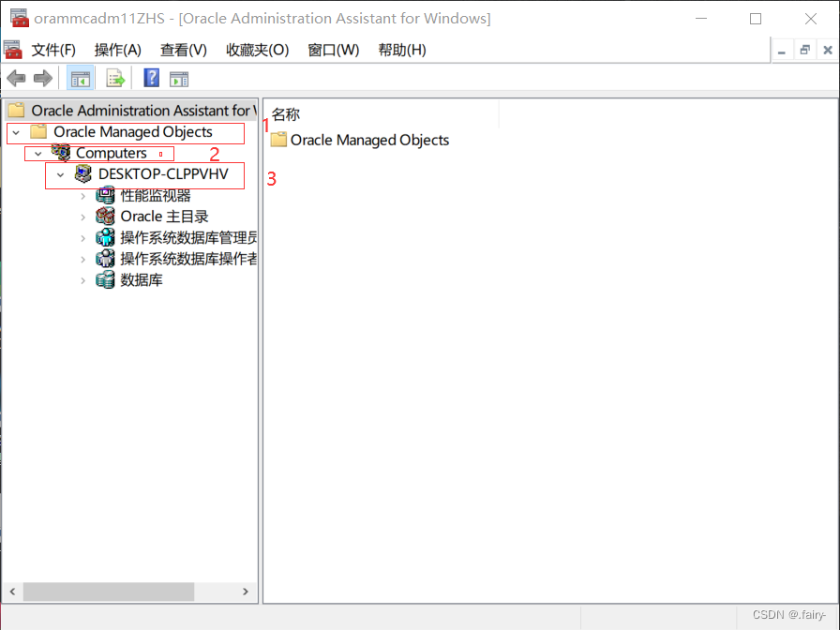Select Oracle Managed Objects in the tree
Image resolution: width=840 pixels, height=630 pixels.
tap(133, 132)
